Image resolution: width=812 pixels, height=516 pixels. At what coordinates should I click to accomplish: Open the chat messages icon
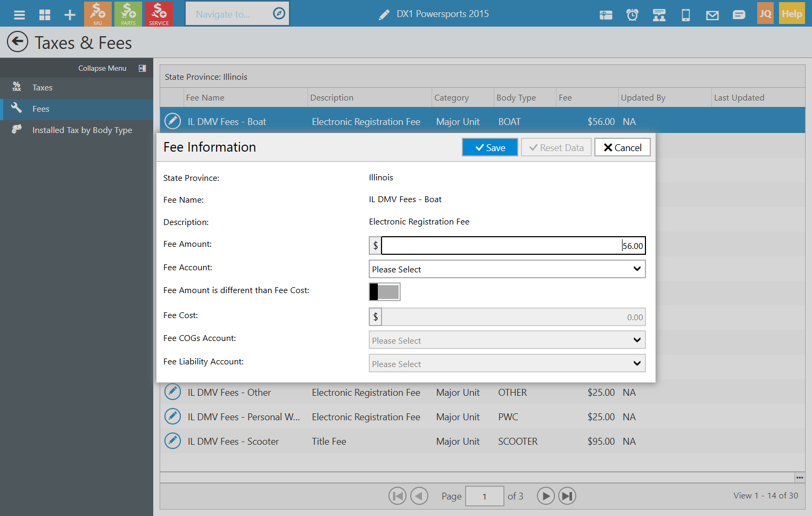[739, 15]
